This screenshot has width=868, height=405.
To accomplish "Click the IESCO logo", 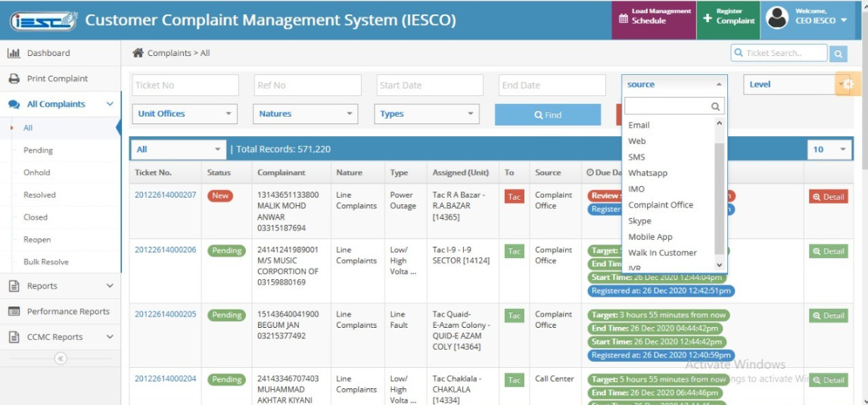I will pos(43,20).
